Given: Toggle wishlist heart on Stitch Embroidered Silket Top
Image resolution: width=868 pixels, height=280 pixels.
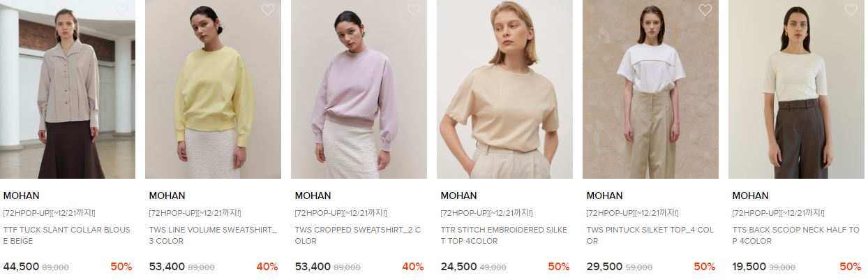Looking at the screenshot, I should pos(560,10).
